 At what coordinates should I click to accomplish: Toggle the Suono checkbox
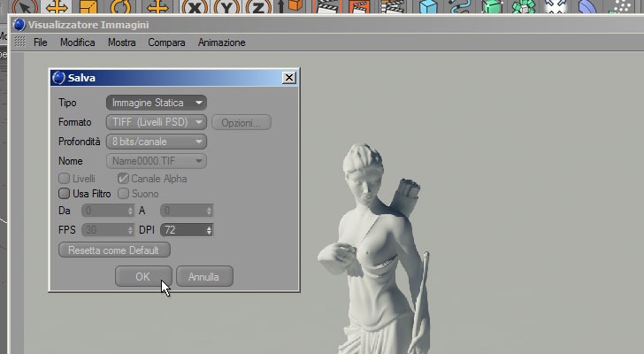tap(123, 194)
